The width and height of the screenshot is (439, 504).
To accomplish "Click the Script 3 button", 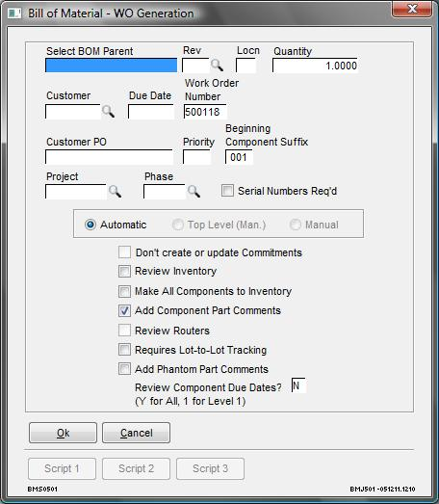I will [210, 468].
